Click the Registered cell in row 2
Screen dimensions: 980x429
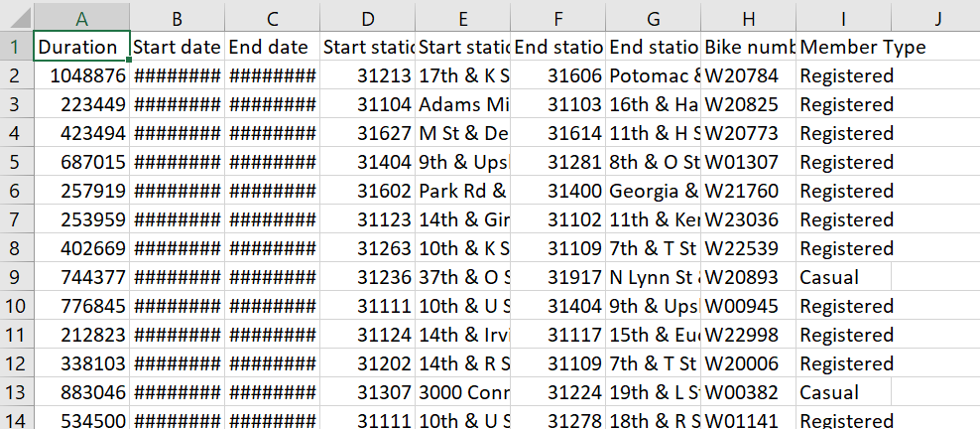click(844, 75)
